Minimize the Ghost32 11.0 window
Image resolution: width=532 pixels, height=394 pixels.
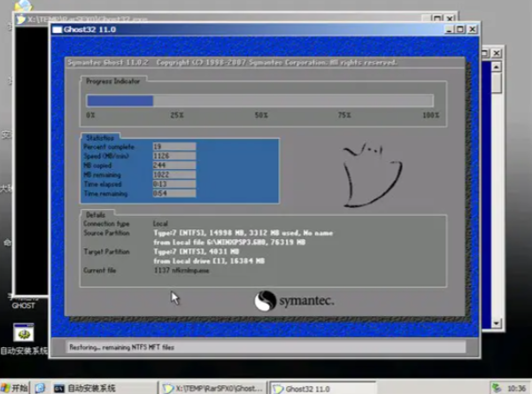click(x=447, y=29)
